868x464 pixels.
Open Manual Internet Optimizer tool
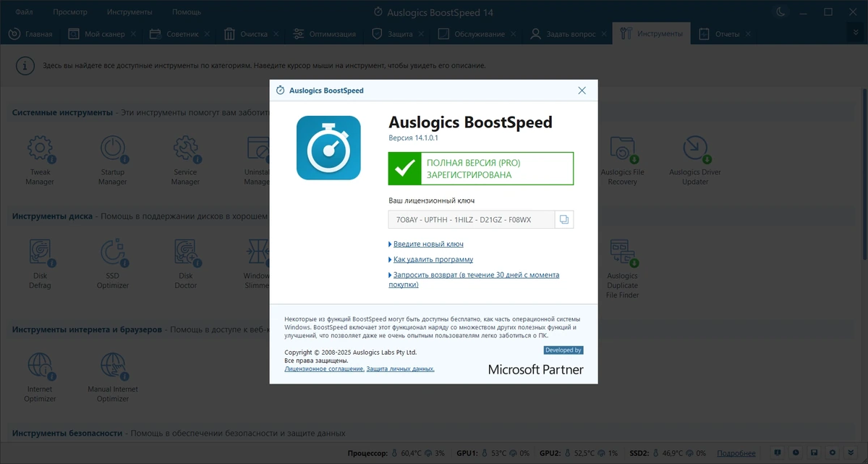click(113, 377)
